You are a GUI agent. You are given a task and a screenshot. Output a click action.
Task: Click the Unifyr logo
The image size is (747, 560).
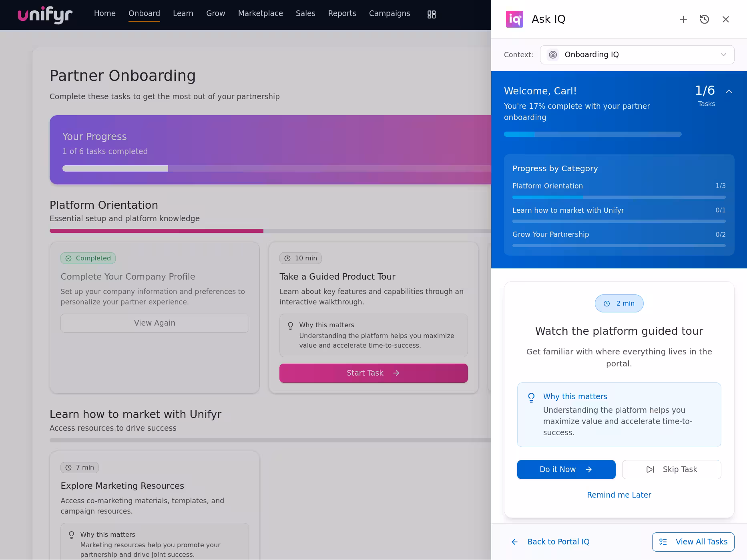(44, 15)
